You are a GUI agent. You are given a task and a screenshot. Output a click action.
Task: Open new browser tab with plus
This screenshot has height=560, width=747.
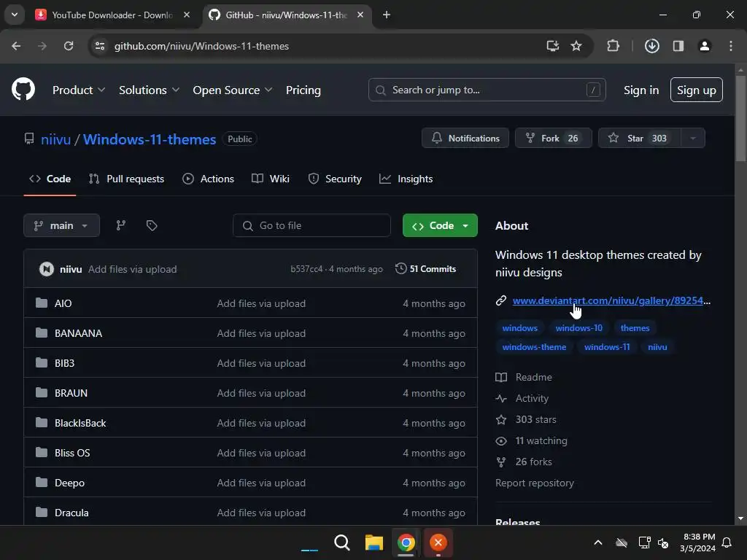(x=387, y=15)
